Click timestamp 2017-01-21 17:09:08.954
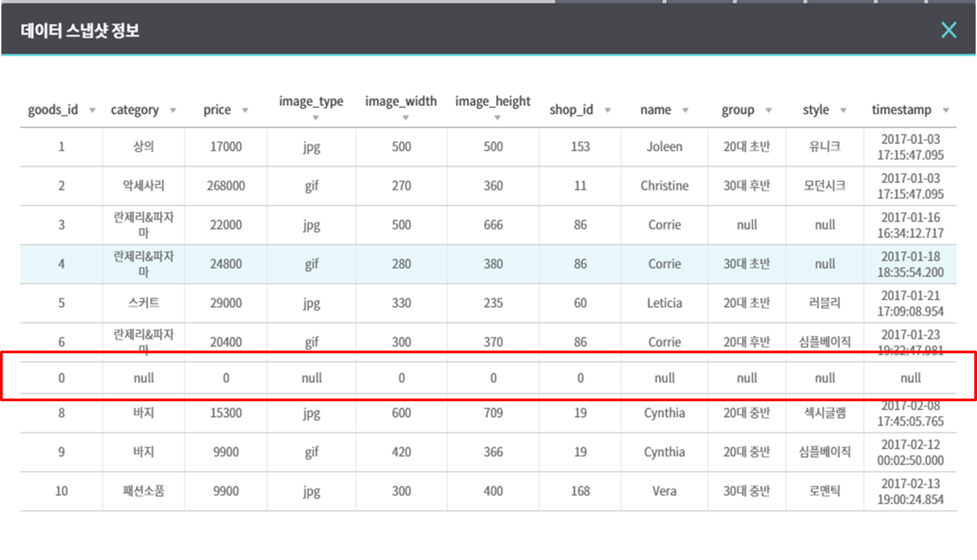The height and width of the screenshot is (560, 977). (910, 303)
